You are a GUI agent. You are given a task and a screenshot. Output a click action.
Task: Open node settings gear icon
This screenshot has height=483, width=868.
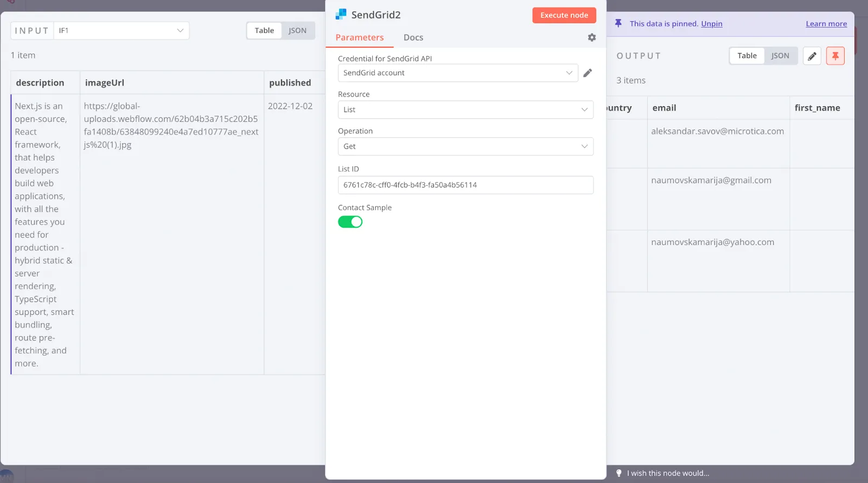tap(592, 37)
